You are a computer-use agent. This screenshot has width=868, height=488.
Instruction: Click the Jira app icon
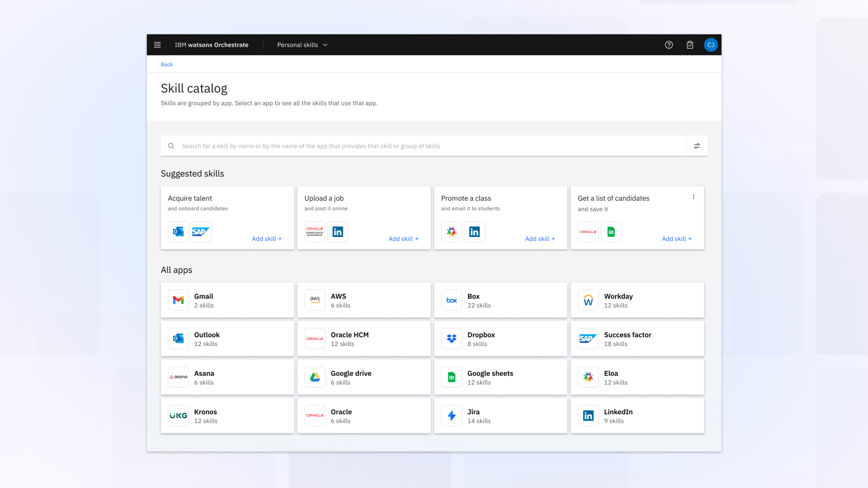(x=452, y=416)
